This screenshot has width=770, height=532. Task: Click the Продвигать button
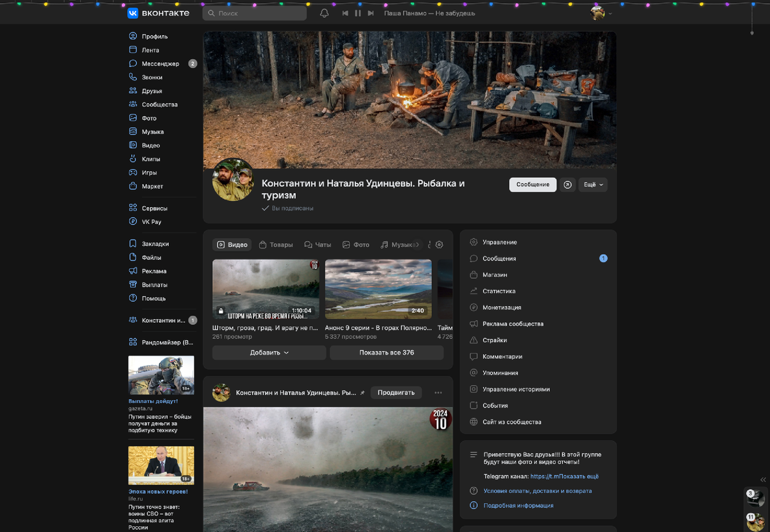click(396, 393)
